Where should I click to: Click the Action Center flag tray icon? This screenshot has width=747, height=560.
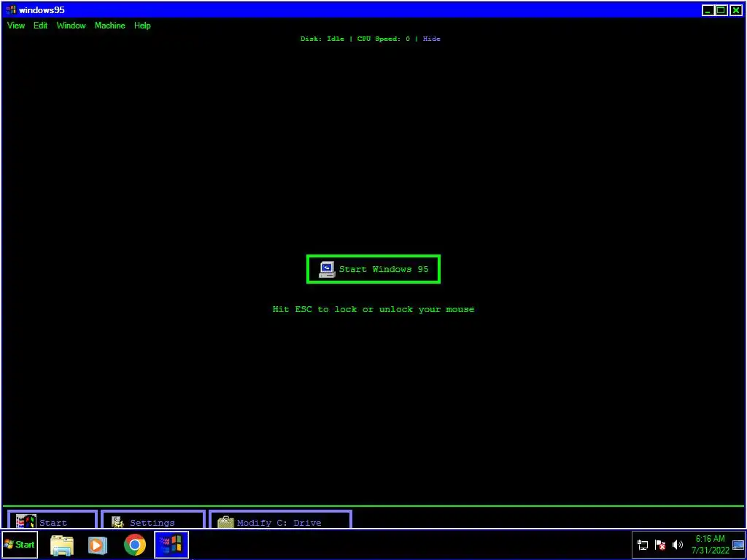click(x=660, y=545)
